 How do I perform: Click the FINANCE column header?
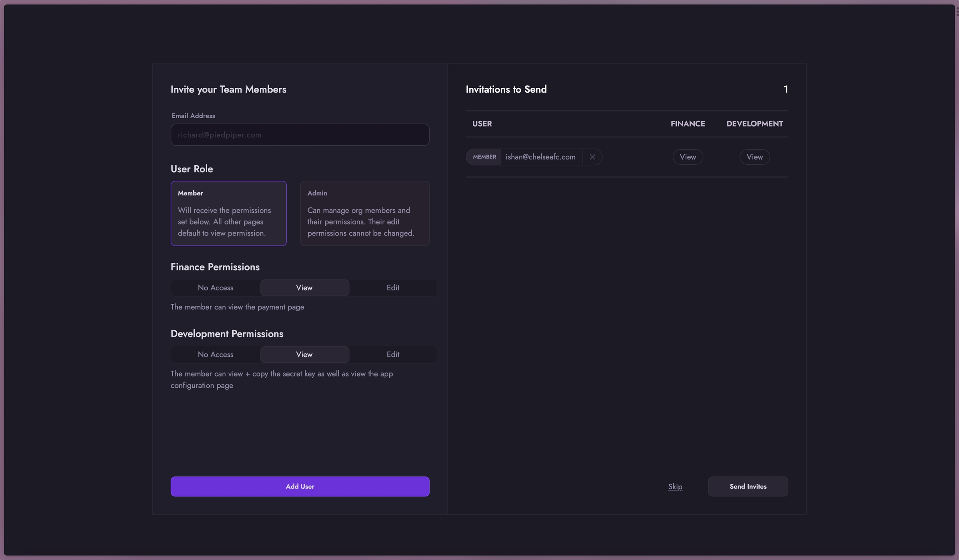688,124
